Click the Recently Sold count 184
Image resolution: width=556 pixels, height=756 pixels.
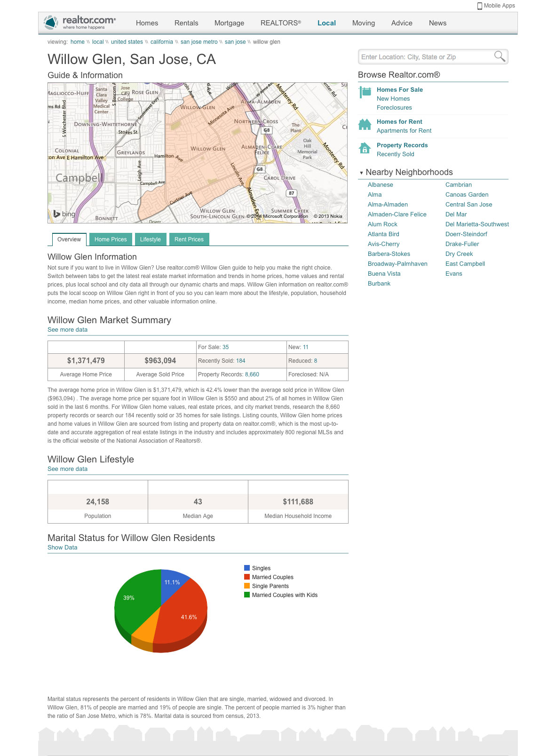241,361
